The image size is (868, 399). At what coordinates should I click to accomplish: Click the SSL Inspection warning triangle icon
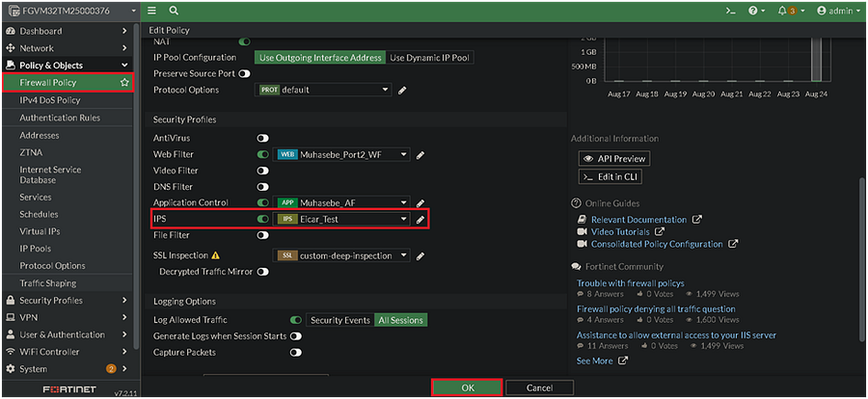click(215, 255)
